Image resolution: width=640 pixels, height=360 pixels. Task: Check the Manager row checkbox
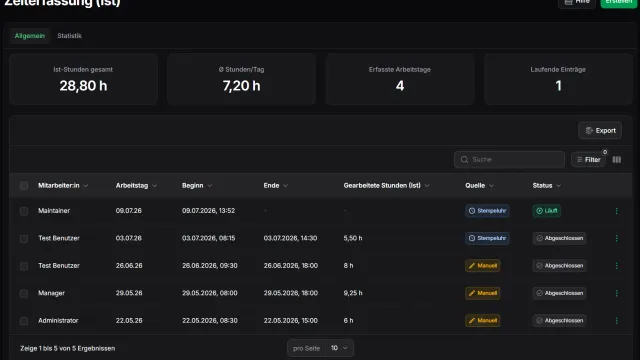[24, 293]
